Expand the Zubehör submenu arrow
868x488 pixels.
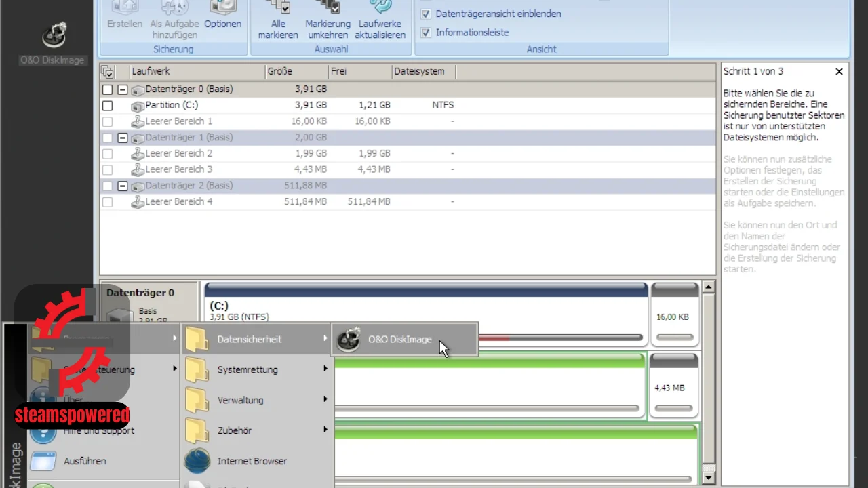[325, 430]
